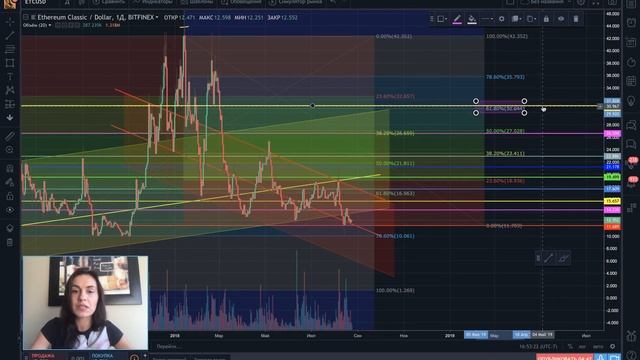Viewport: 640px width, 360px height.
Task: Click the 61.80%(16.963) Fibonacci label
Action: [395, 193]
